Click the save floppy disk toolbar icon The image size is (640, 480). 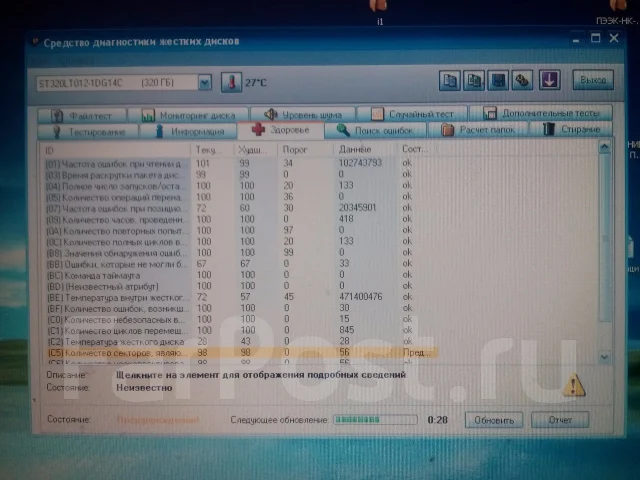click(498, 80)
